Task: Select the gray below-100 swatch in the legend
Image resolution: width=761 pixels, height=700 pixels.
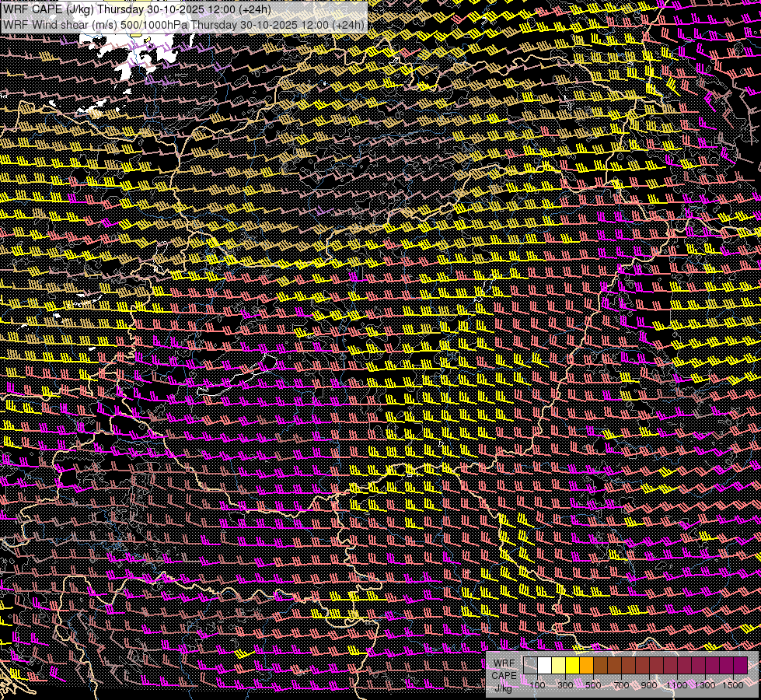Action: pyautogui.click(x=530, y=666)
